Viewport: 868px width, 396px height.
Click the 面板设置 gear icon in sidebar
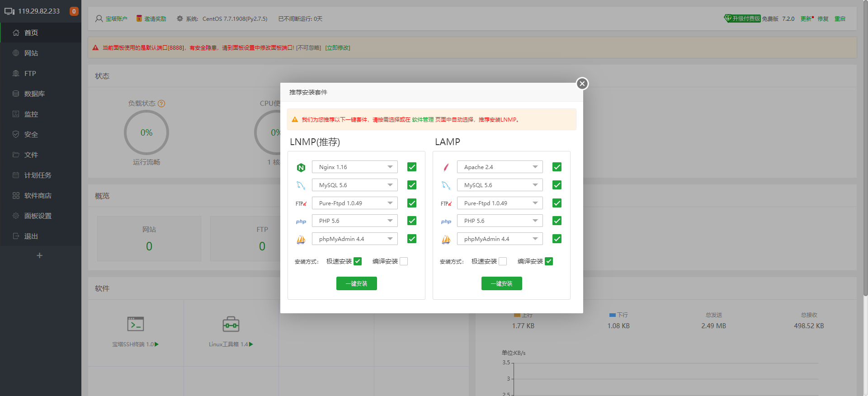16,216
